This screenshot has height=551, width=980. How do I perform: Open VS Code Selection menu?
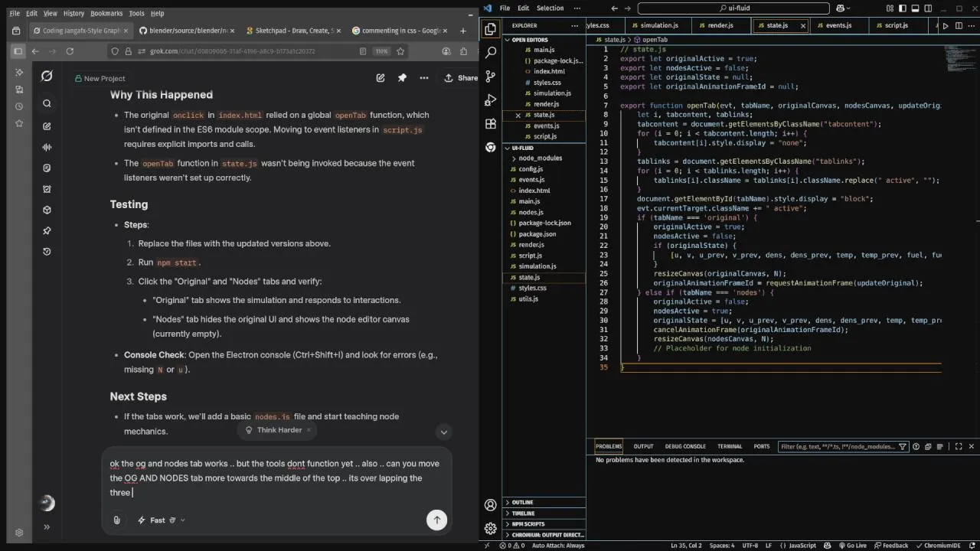coord(550,8)
